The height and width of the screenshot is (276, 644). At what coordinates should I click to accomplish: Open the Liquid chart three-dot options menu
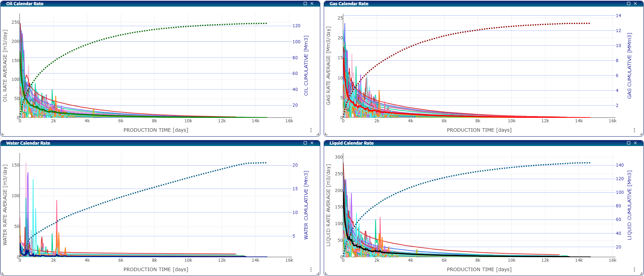[x=634, y=269]
